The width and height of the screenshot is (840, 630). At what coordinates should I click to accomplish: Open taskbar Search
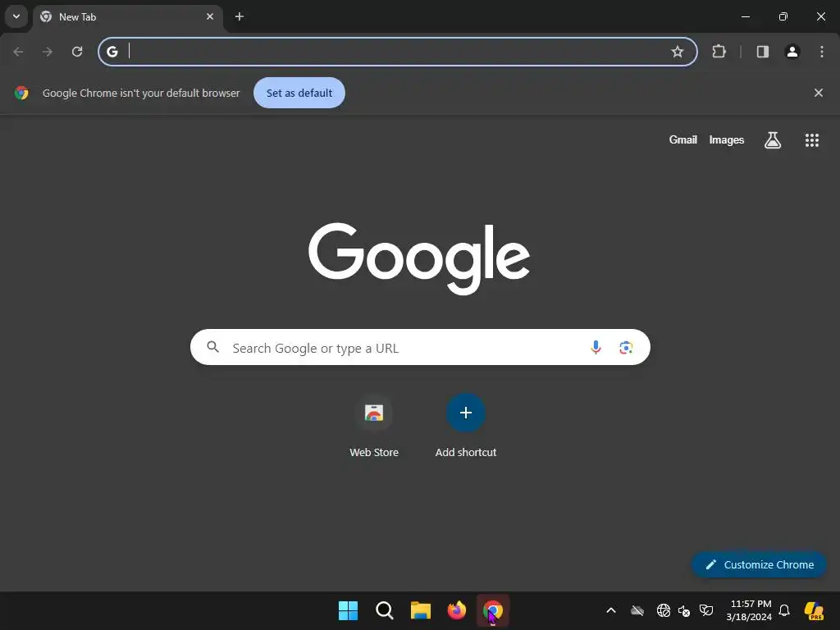[384, 610]
